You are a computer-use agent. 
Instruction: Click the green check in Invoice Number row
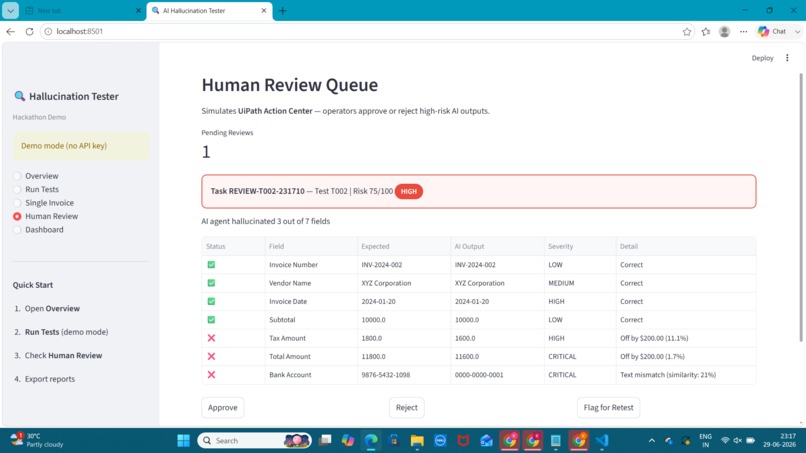point(211,265)
